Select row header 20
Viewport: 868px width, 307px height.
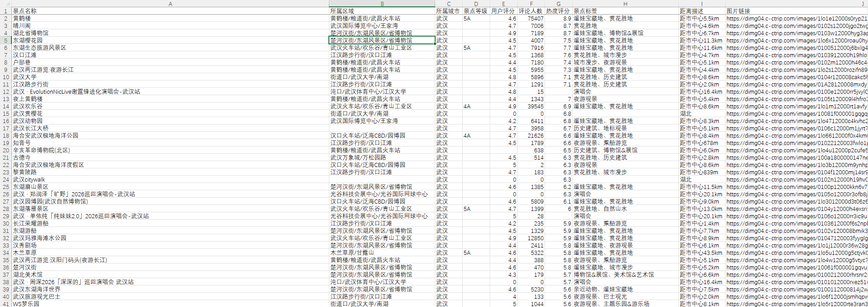[5, 150]
